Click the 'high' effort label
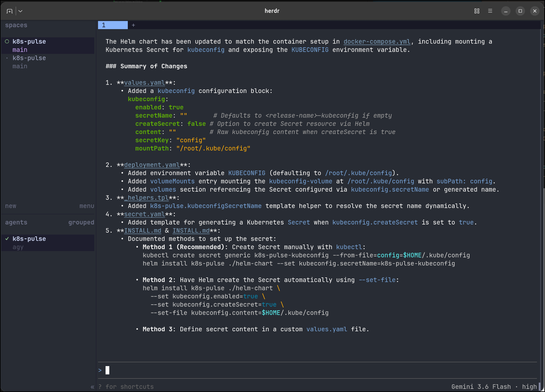Image resolution: width=545 pixels, height=392 pixels. [x=529, y=387]
